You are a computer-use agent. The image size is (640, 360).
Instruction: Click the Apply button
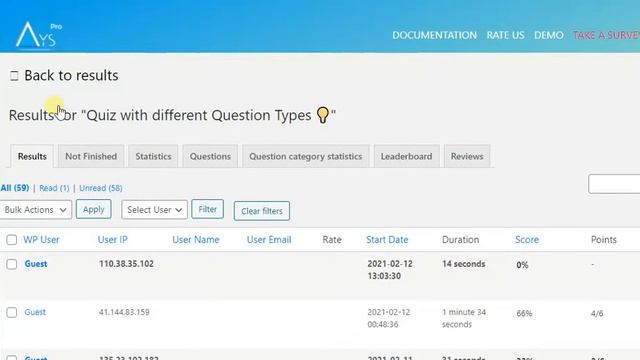pos(93,209)
